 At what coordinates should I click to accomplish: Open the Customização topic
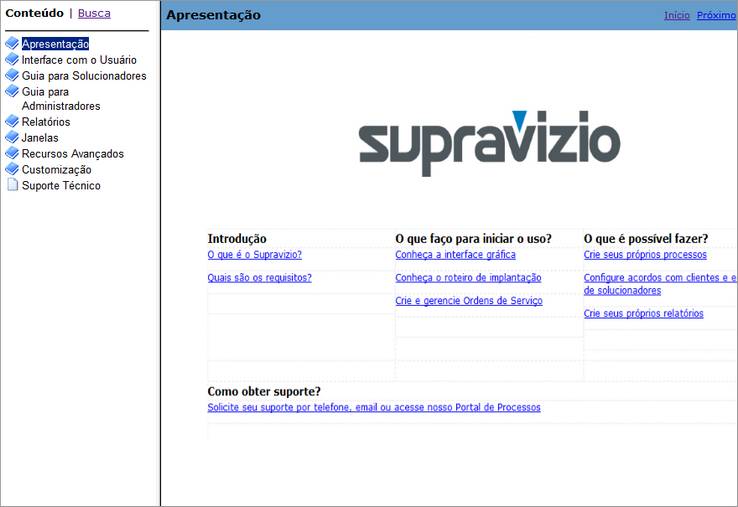pos(56,170)
